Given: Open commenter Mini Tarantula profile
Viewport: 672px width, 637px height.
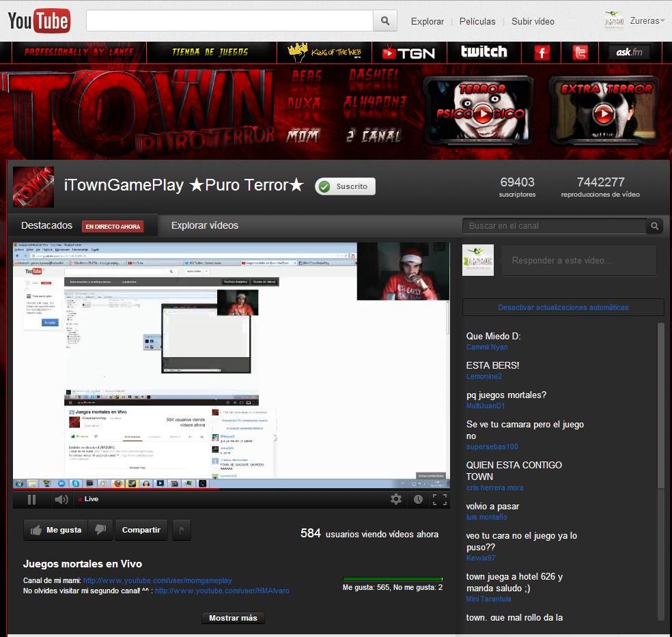Looking at the screenshot, I should (x=488, y=599).
